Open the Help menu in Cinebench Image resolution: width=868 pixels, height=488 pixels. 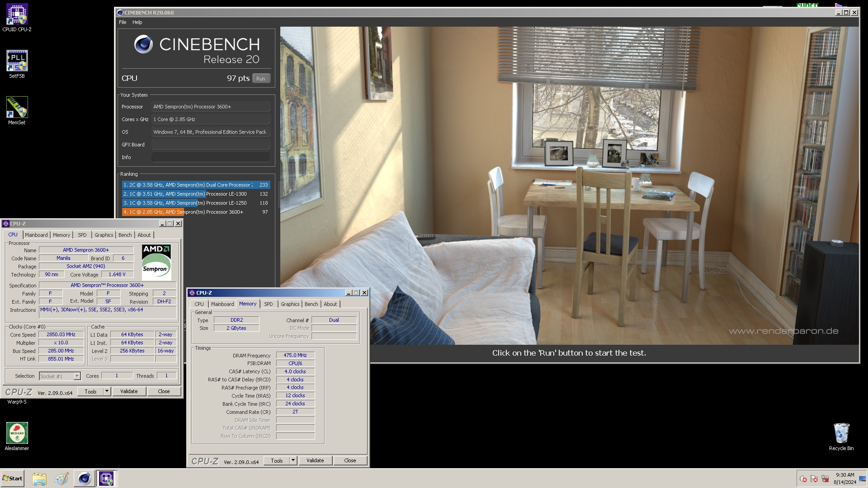tap(137, 22)
